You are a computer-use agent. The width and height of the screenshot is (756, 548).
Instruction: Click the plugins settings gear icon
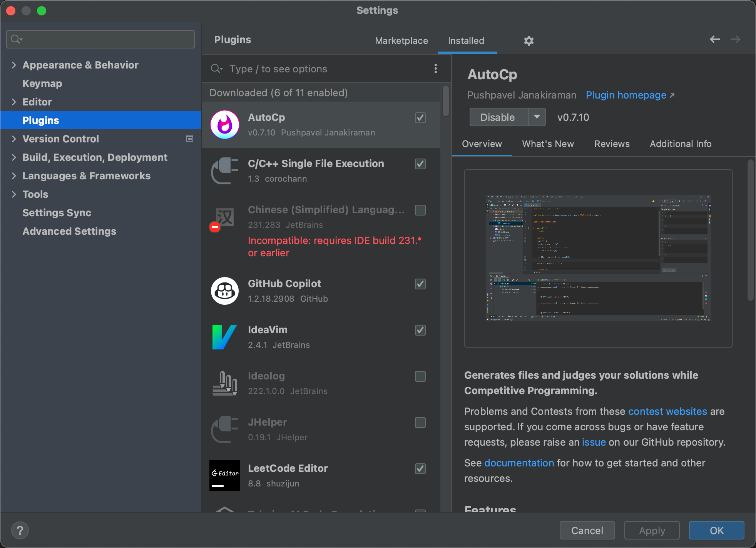pos(529,41)
